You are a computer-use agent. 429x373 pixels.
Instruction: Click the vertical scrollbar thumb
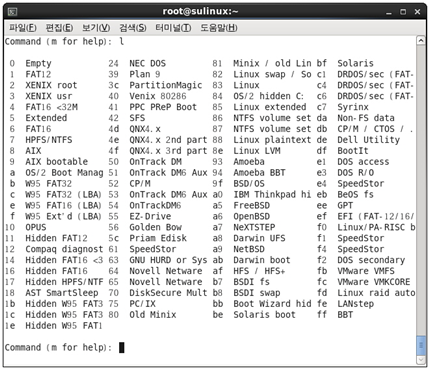[421, 346]
